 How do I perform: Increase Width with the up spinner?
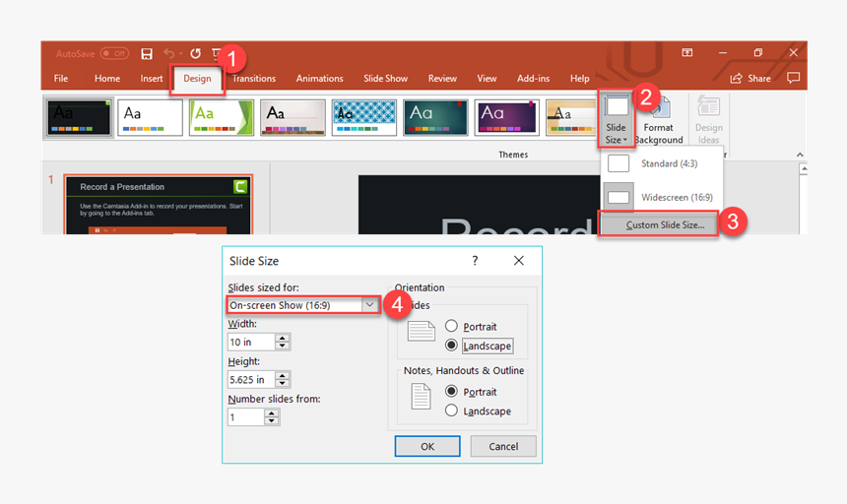pos(282,338)
